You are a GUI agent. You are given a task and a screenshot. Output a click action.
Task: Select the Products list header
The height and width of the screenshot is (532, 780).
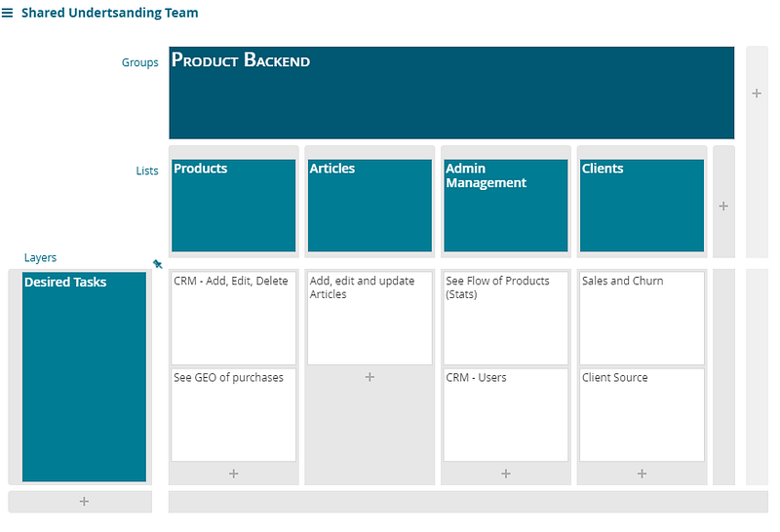[234, 206]
